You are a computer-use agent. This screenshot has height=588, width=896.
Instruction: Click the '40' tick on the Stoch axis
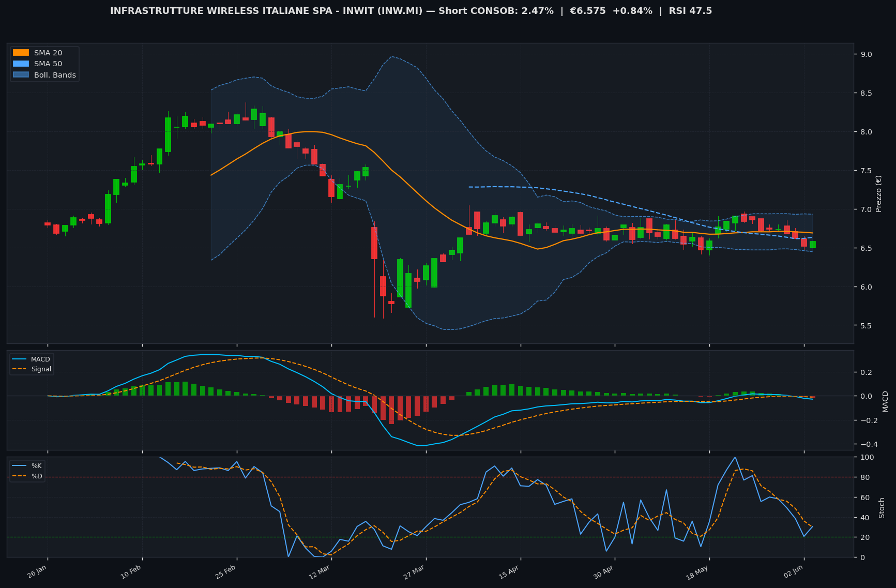[865, 518]
